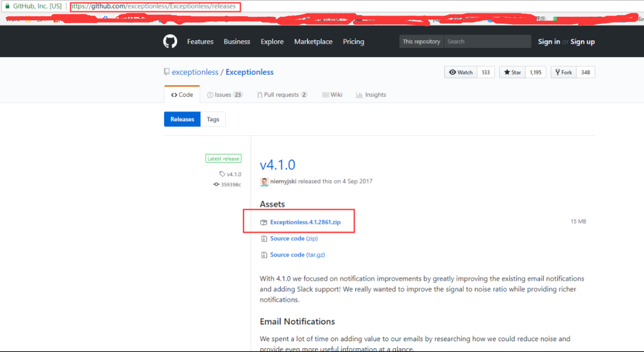Screen dimensions: 644x352
Task: Click the star icon on Star button
Action: (507, 72)
